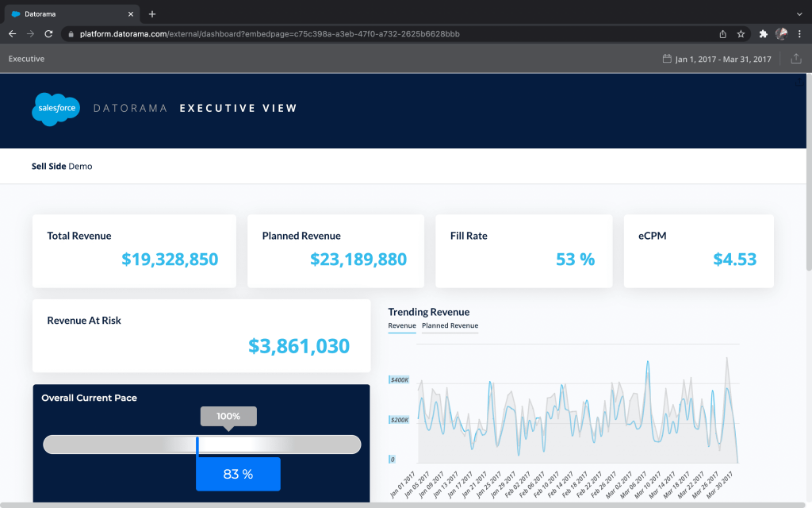Close the Datorama tab
812x508 pixels.
coord(131,14)
